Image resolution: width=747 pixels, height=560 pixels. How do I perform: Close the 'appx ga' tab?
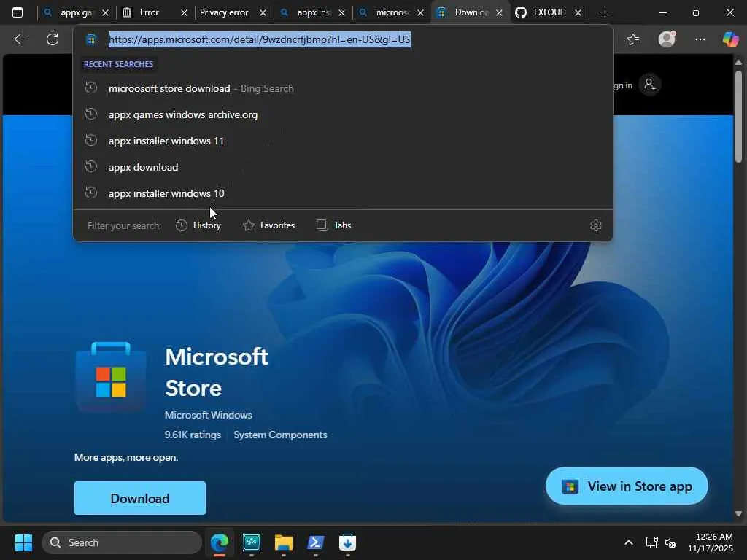click(x=105, y=13)
